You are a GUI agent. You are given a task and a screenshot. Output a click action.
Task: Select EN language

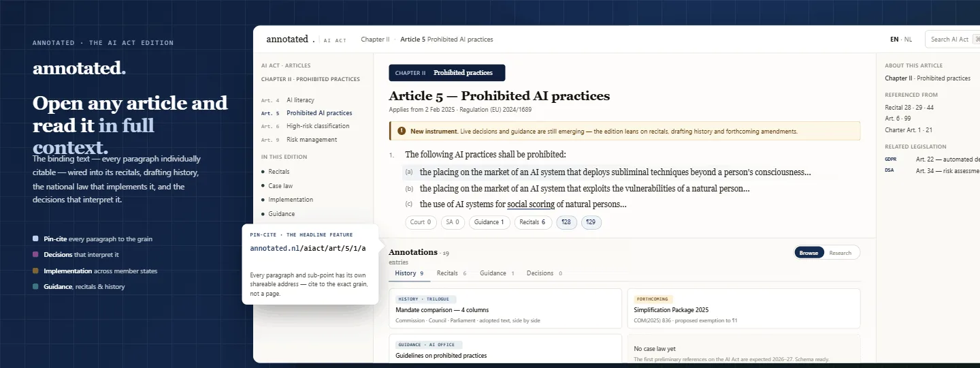pos(894,40)
